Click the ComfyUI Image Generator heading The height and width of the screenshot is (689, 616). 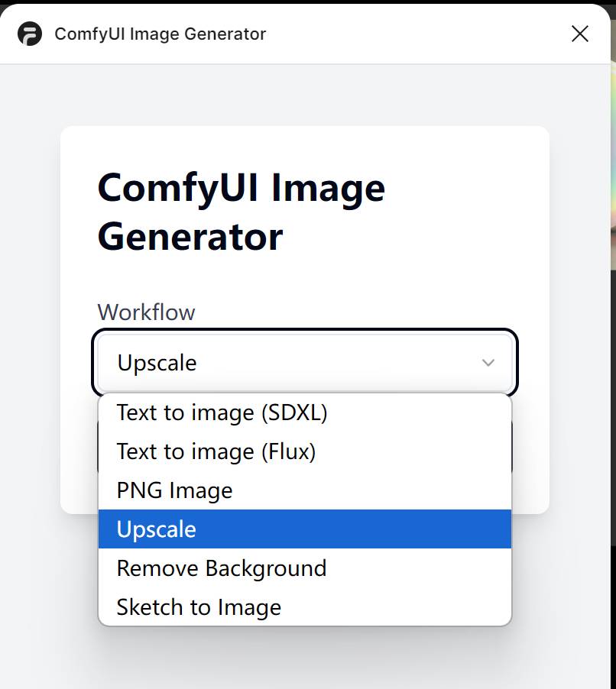click(x=241, y=210)
